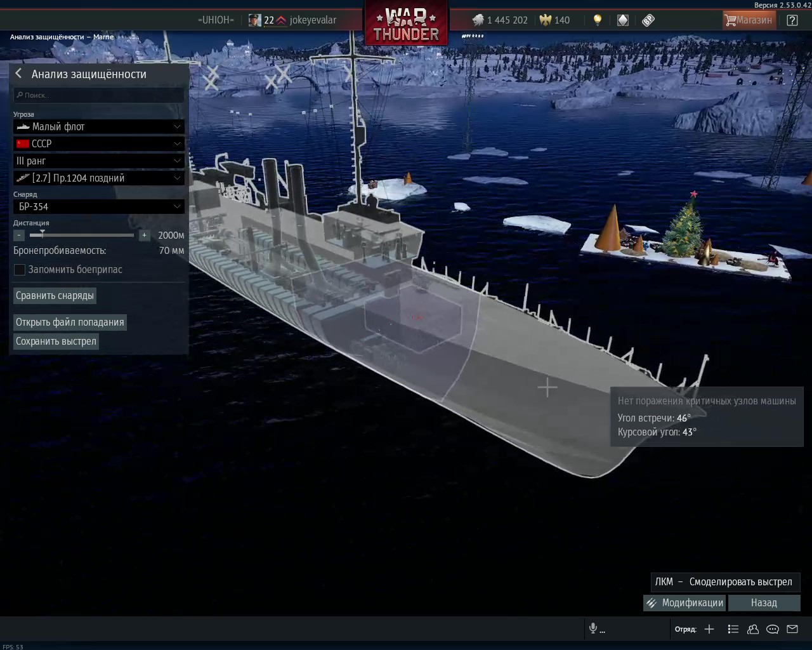Open the СССР country dropdown

coord(99,144)
